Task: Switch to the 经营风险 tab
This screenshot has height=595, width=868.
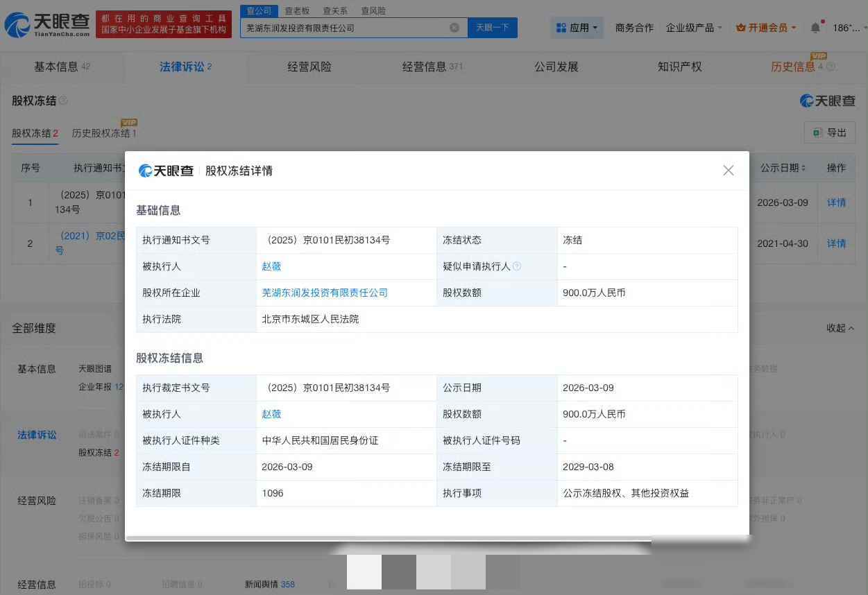Action: (309, 67)
